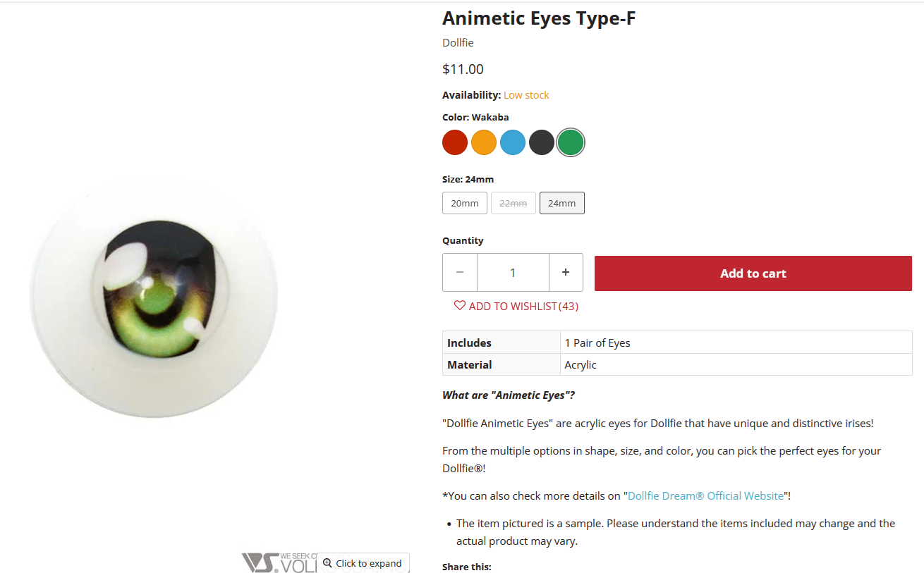Click the green Wakaba color swatch
924x573 pixels.
click(x=571, y=142)
